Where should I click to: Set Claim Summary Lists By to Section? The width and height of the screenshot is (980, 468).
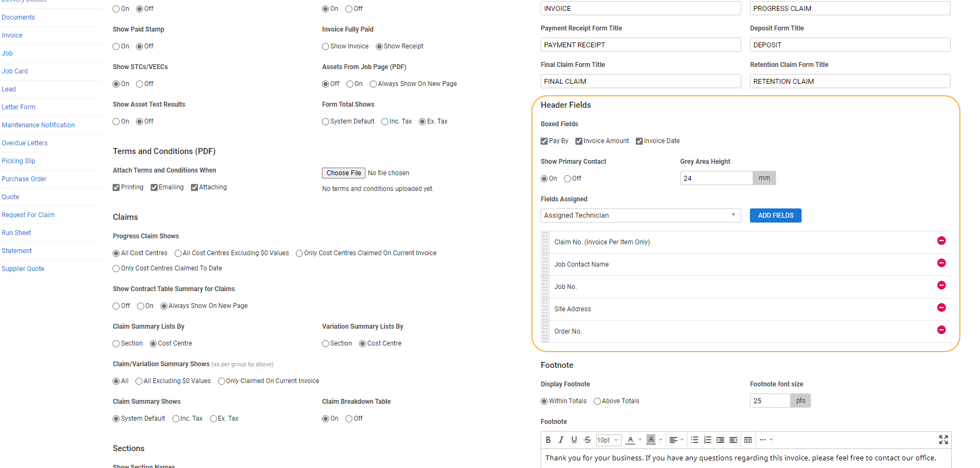coord(116,343)
